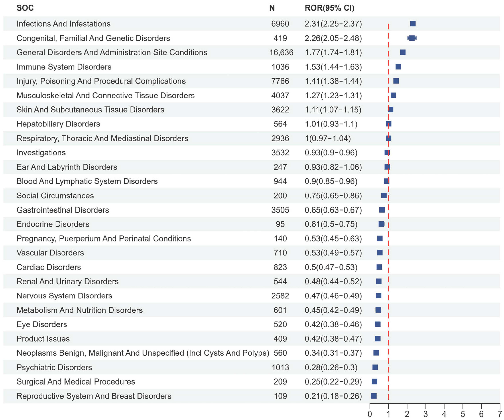Click the ROR value 1.53(1.44-1.63)
The width and height of the screenshot is (504, 420).
[x=333, y=67]
